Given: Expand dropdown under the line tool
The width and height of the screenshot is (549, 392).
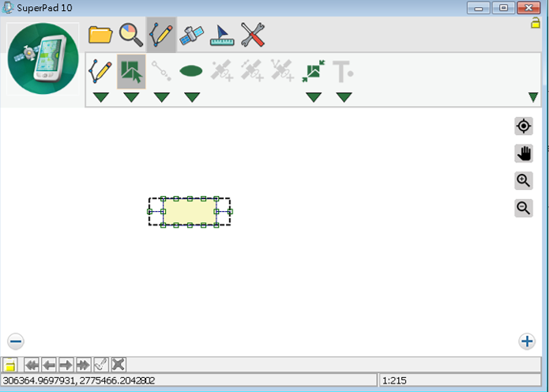Looking at the screenshot, I should click(162, 97).
